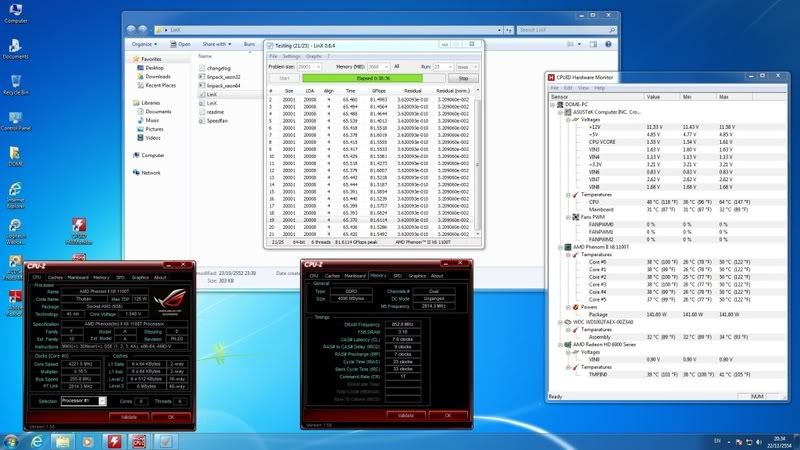Click the Windows Start orb

click(13, 441)
